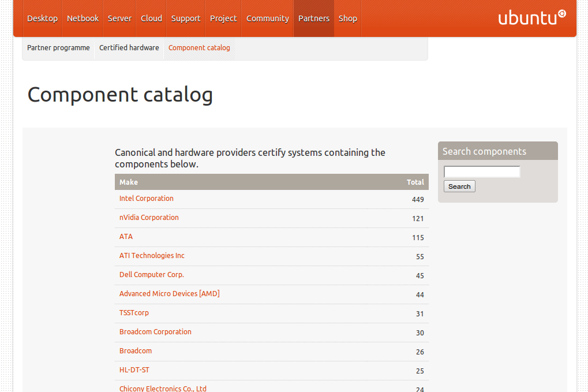
Task: Click the Search components input field
Action: pyautogui.click(x=482, y=171)
